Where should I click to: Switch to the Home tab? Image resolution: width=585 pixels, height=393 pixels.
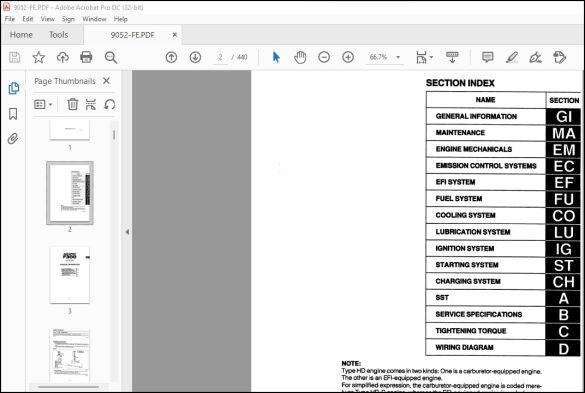(x=21, y=35)
